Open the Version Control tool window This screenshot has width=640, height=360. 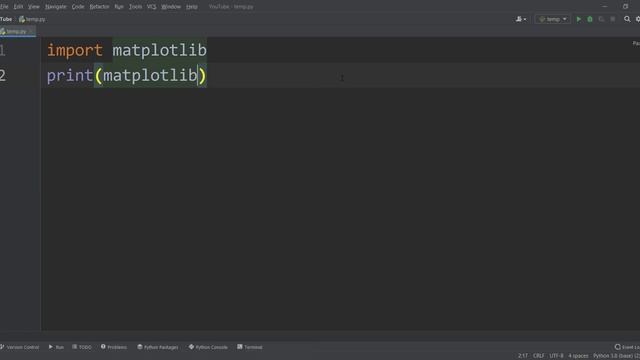tap(20, 347)
